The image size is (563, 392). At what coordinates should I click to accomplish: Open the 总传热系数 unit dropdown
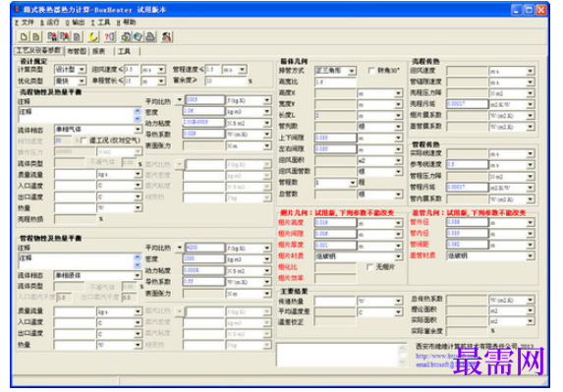point(531,300)
